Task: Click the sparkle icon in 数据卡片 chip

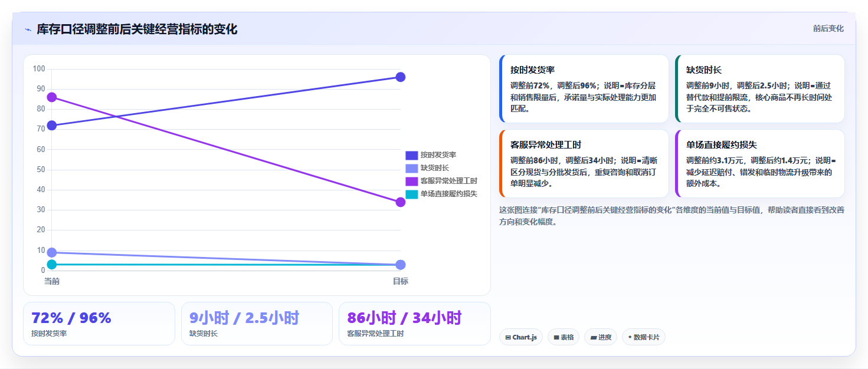Action: point(630,337)
